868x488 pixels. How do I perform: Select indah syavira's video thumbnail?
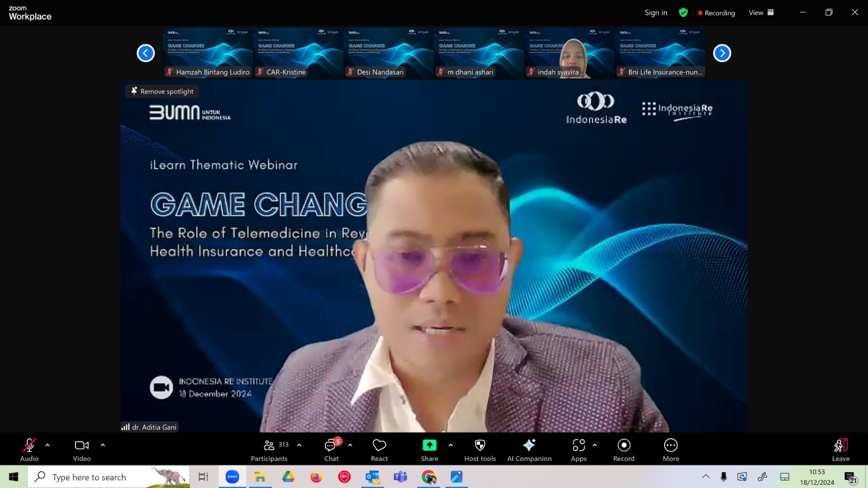[x=570, y=53]
